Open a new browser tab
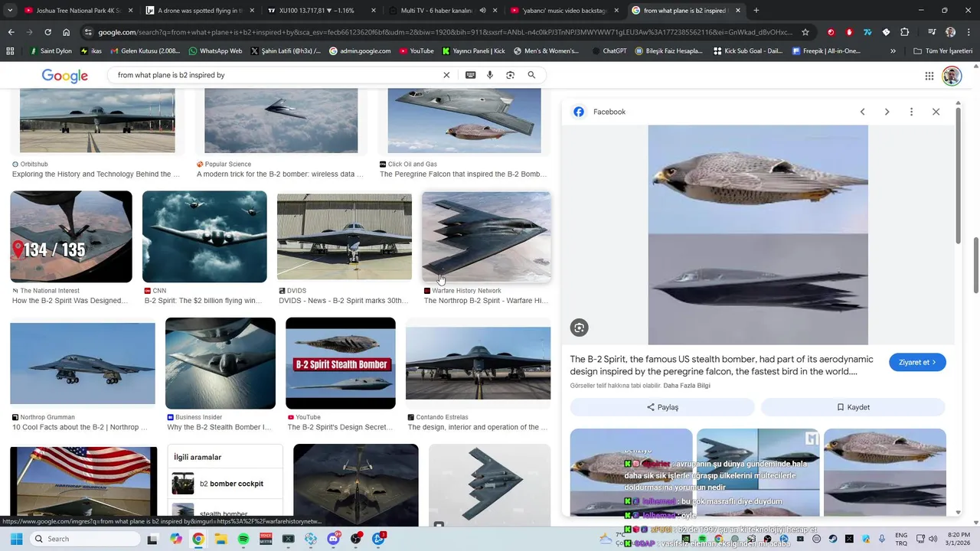Image resolution: width=980 pixels, height=551 pixels. pyautogui.click(x=756, y=11)
